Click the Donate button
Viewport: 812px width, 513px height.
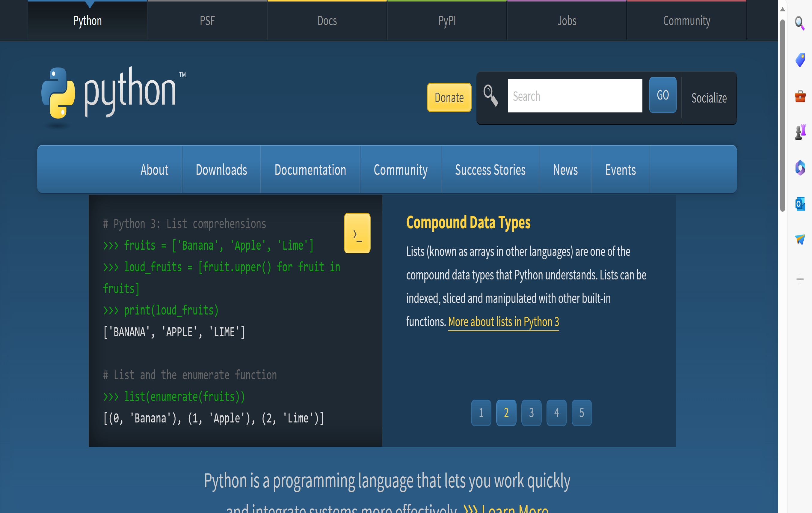[449, 97]
